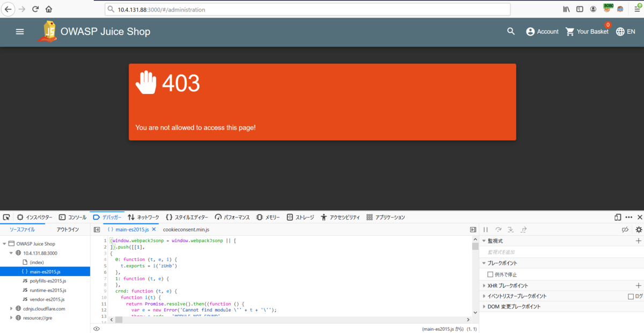The image size is (644, 333).
Task: Open the browser home page
Action: [x=49, y=9]
